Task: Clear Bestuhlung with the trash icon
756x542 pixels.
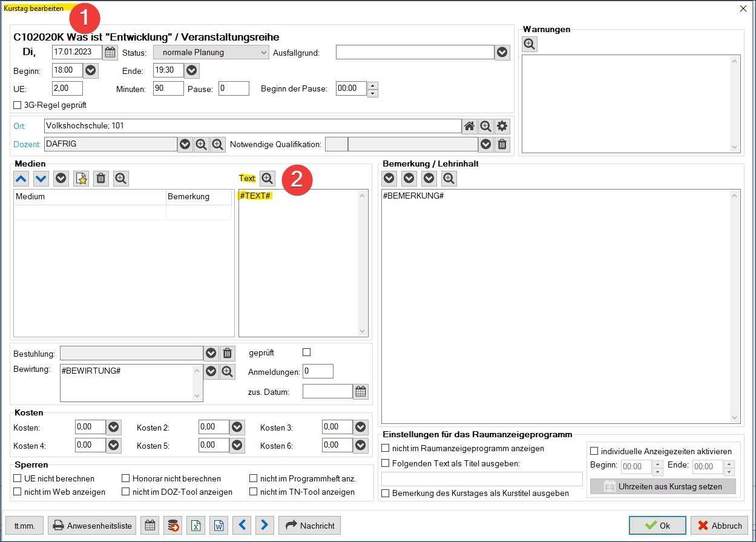Action: (227, 354)
